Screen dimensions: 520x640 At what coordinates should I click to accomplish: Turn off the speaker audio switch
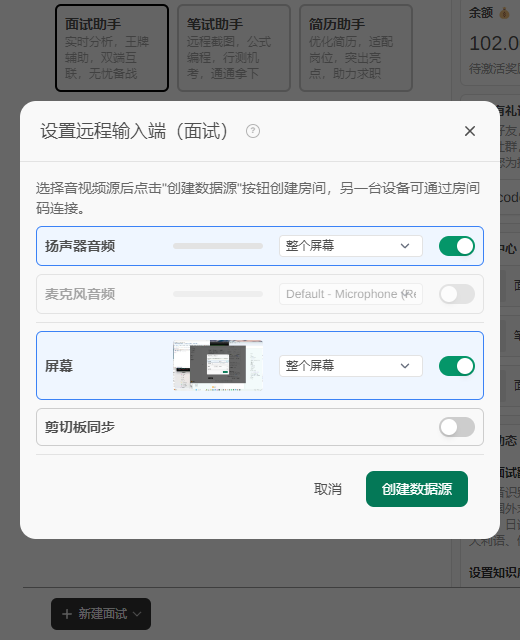(x=457, y=246)
